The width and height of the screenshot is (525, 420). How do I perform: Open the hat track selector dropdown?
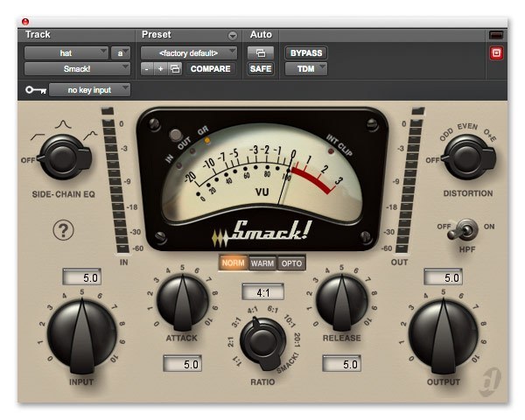[66, 52]
